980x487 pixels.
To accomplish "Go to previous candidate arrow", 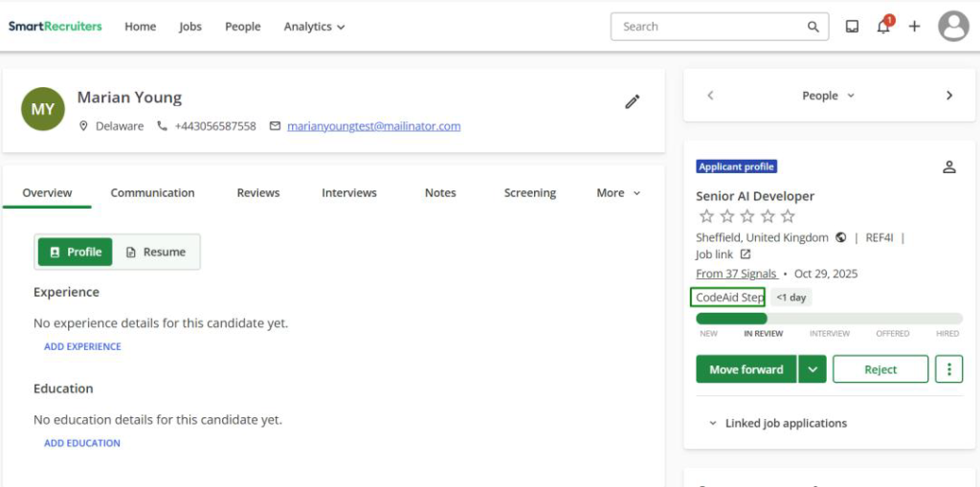I will (x=710, y=96).
